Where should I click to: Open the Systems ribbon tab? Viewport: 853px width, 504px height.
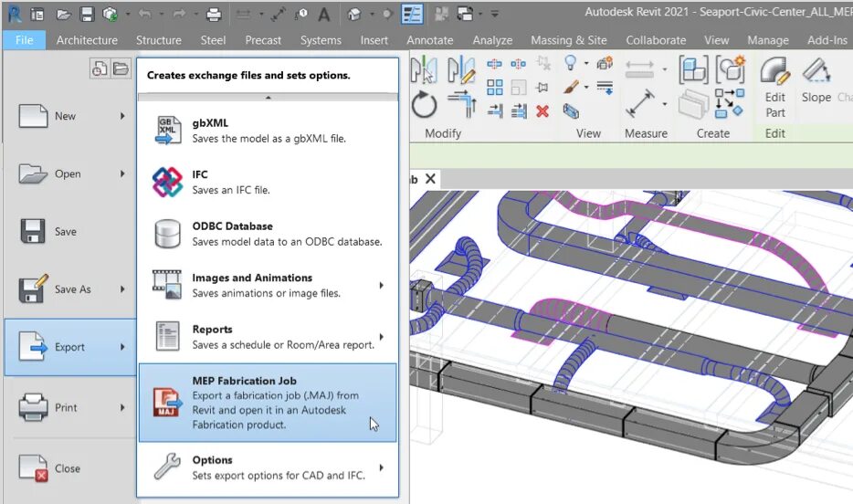[x=321, y=40]
